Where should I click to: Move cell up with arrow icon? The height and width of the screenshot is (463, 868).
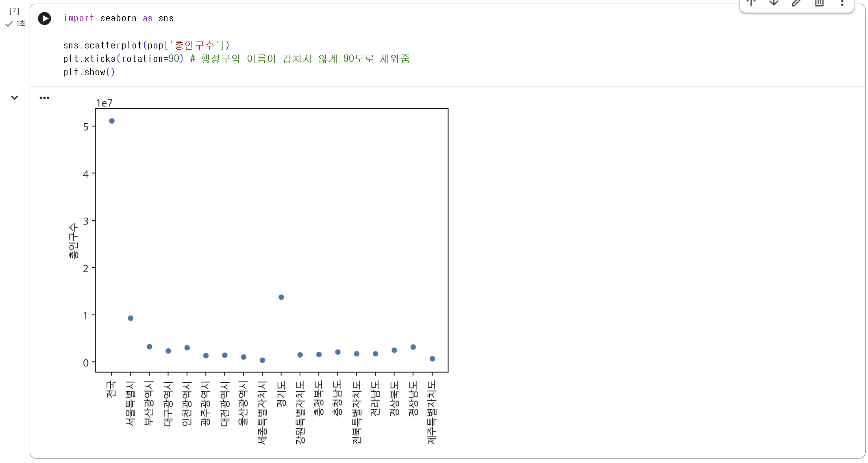pyautogui.click(x=751, y=3)
